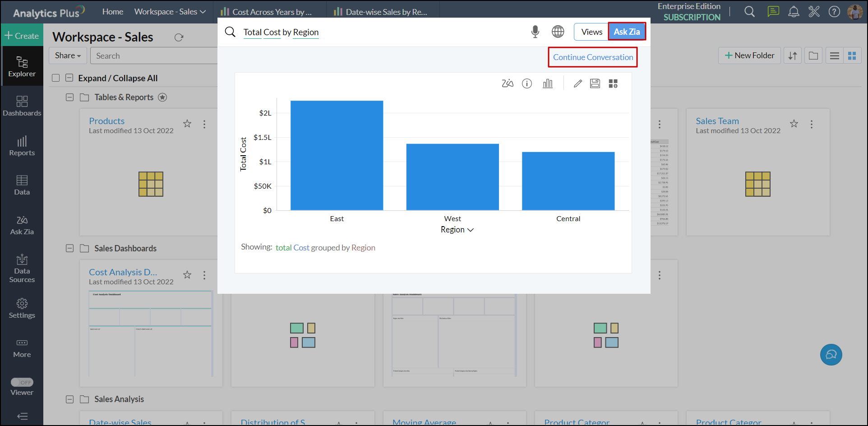Open the Cost Across Years tab

[x=266, y=12]
